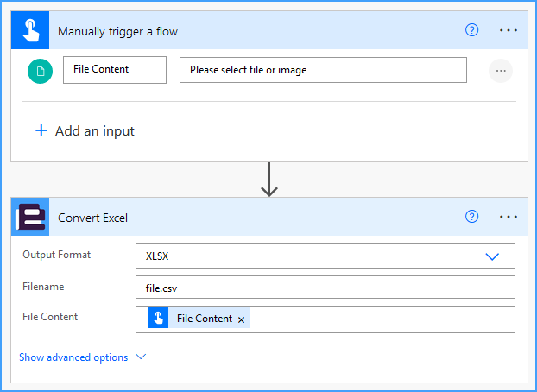Click the Convert Excel connector icon

click(30, 217)
